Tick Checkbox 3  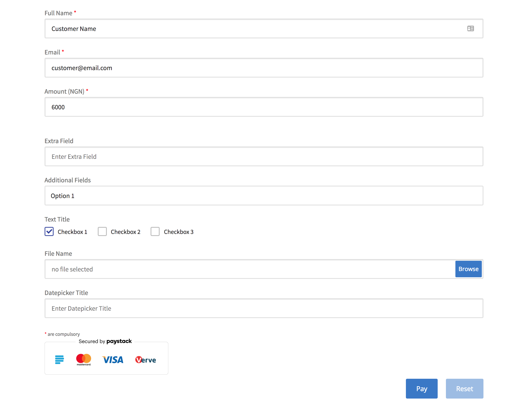pyautogui.click(x=155, y=231)
